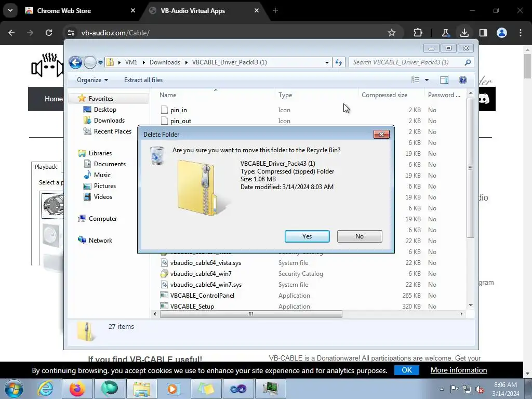
Task: Cancel deletion with the No button
Action: tap(360, 236)
